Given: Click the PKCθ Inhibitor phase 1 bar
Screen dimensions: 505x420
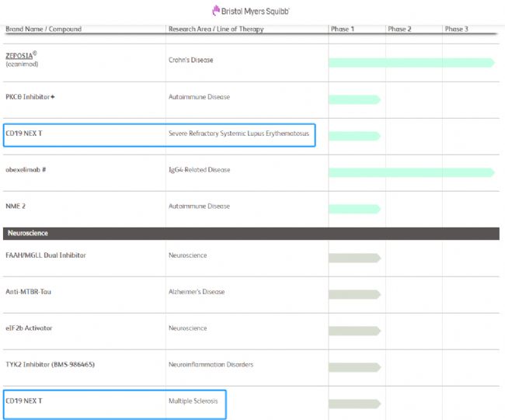Looking at the screenshot, I should tap(354, 99).
